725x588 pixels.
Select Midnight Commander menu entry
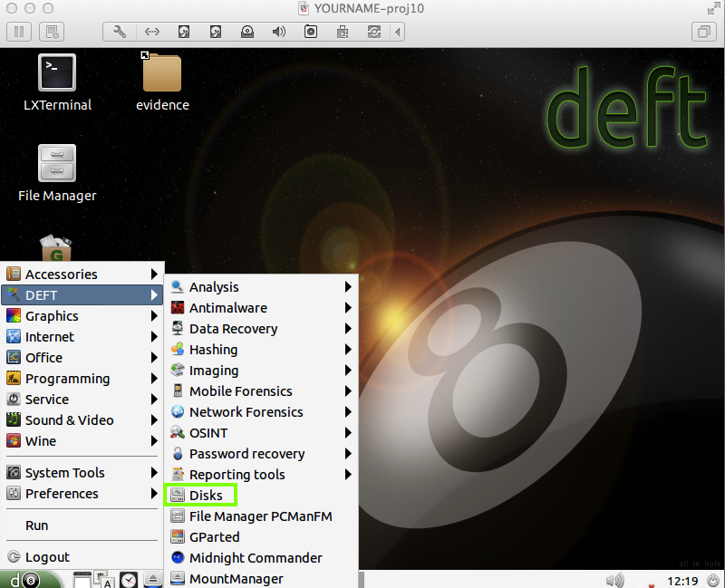pyautogui.click(x=255, y=558)
